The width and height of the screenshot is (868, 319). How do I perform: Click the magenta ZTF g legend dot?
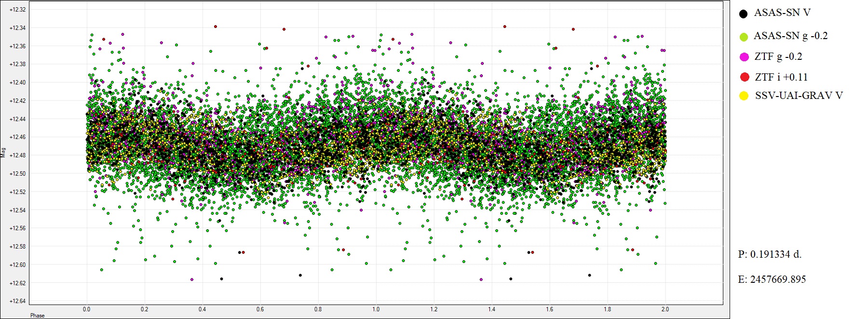pyautogui.click(x=744, y=57)
